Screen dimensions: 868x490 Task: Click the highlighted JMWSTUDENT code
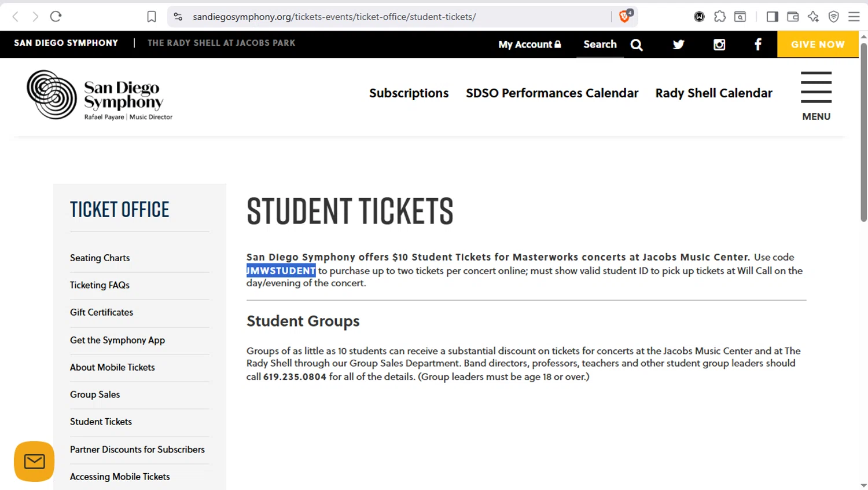281,270
